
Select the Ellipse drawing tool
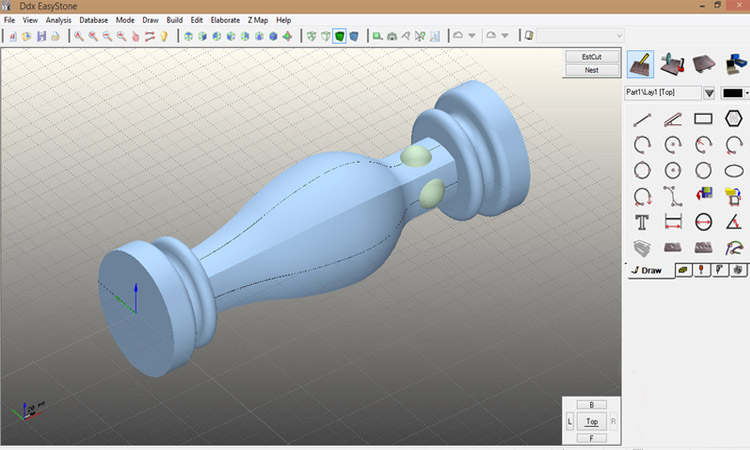(x=734, y=171)
